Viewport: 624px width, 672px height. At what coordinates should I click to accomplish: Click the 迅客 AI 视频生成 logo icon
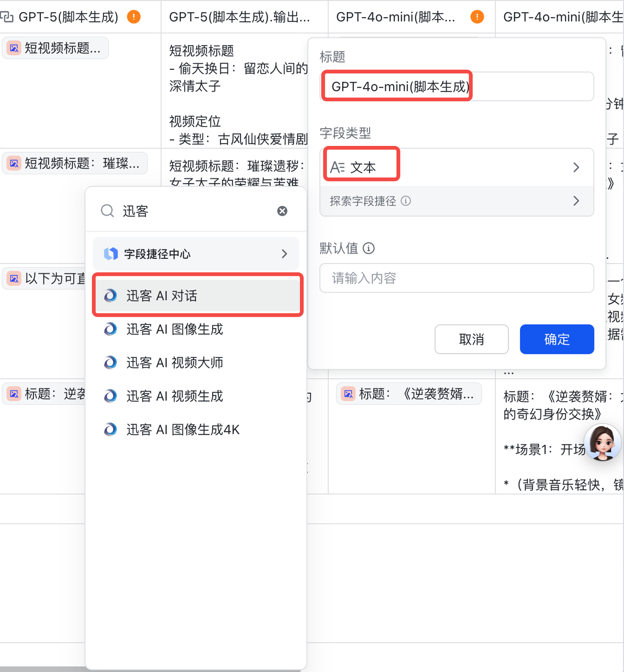coord(110,396)
